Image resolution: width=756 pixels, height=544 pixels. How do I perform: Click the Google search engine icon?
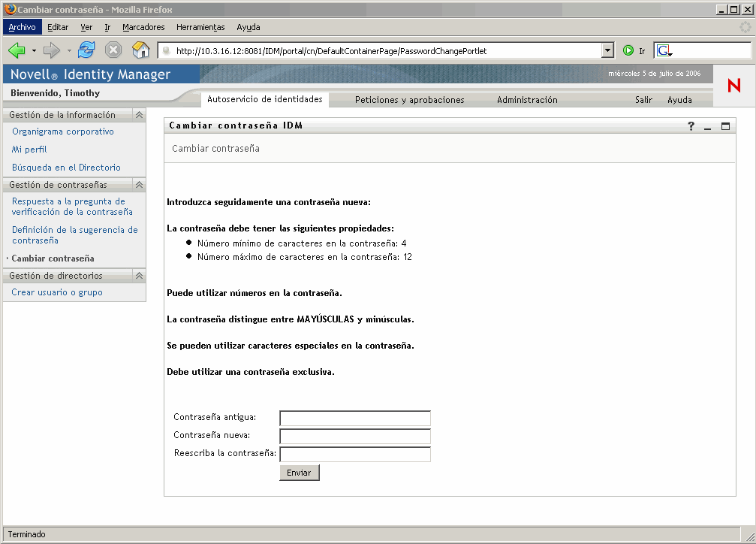(664, 50)
